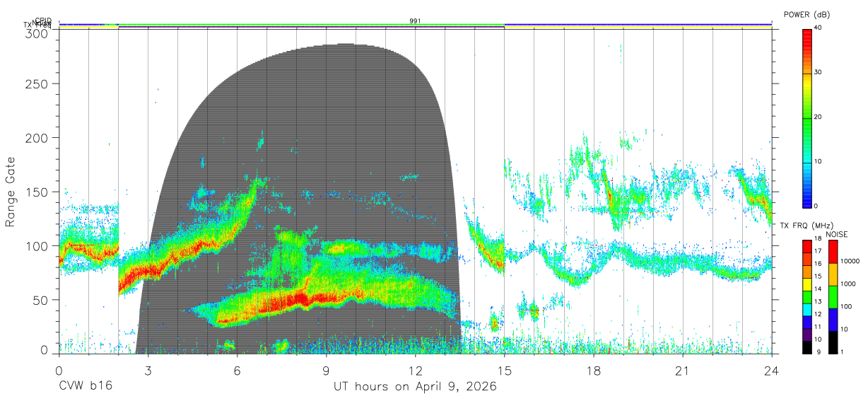
Task: Click the UT hours on April 9, 2026 title
Action: point(416,387)
